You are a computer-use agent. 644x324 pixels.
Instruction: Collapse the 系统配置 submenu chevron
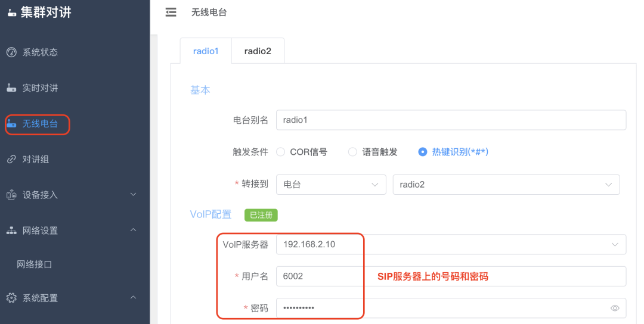click(133, 297)
